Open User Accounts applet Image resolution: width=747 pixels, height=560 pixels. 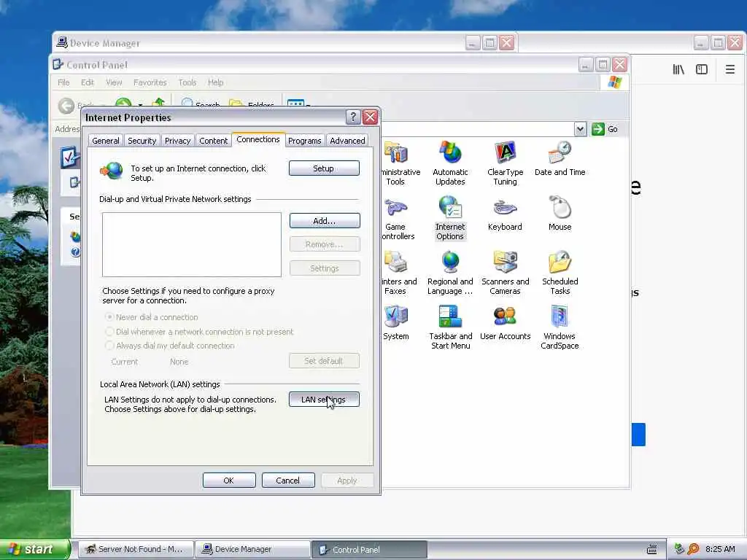coord(505,323)
